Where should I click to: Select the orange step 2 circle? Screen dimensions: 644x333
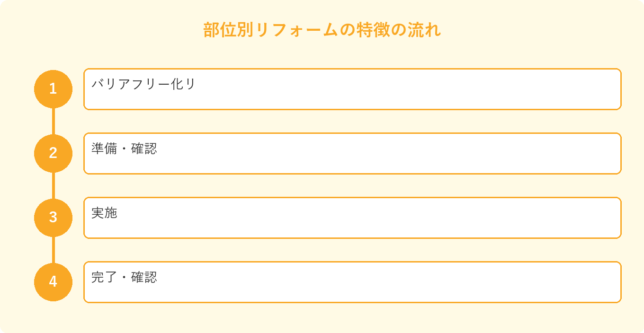pyautogui.click(x=53, y=153)
